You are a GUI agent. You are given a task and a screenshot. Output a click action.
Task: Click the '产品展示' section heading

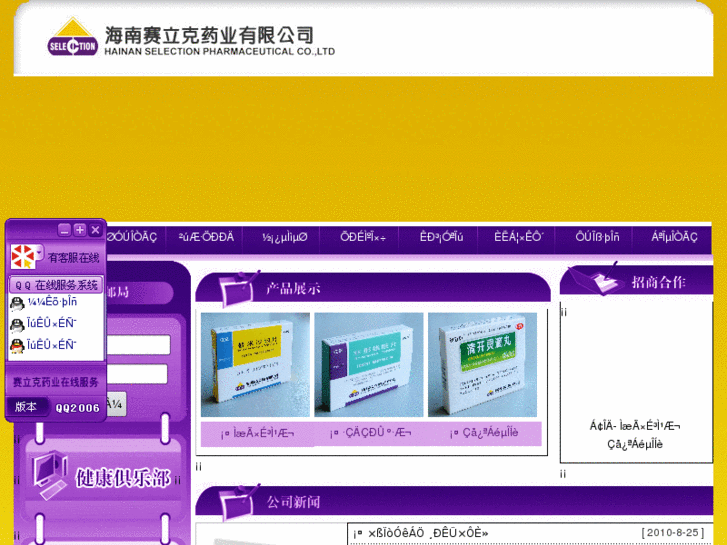[x=293, y=289]
